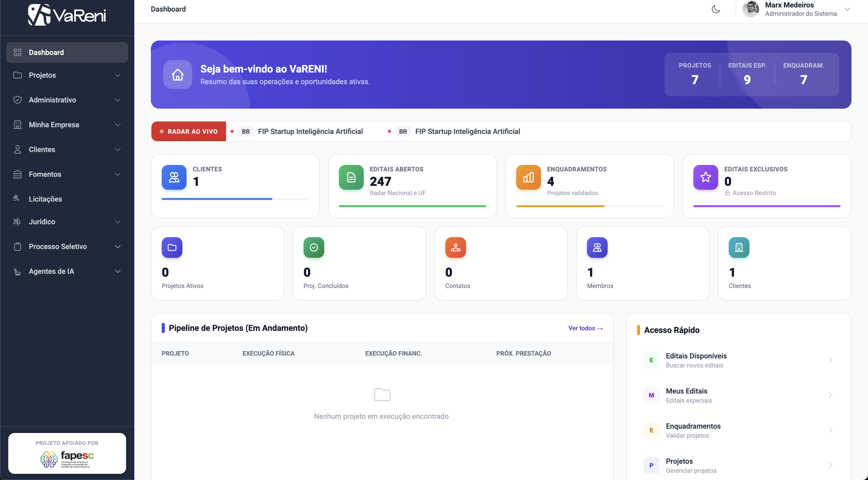Click the PROJETOS 7 banner stat
This screenshot has height=480, width=868.
695,74
